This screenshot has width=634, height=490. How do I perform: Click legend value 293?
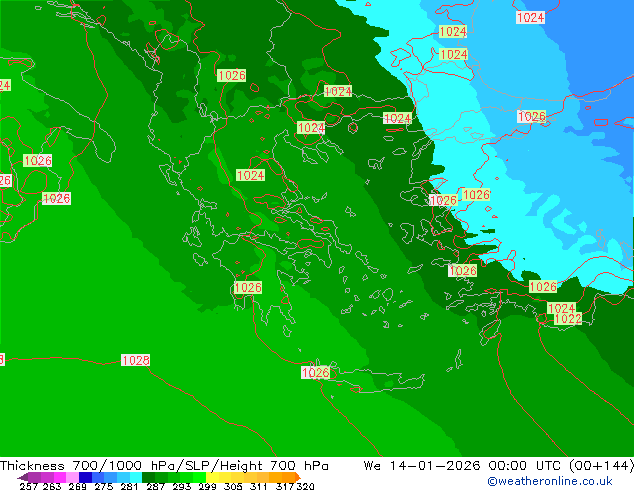click(x=182, y=486)
